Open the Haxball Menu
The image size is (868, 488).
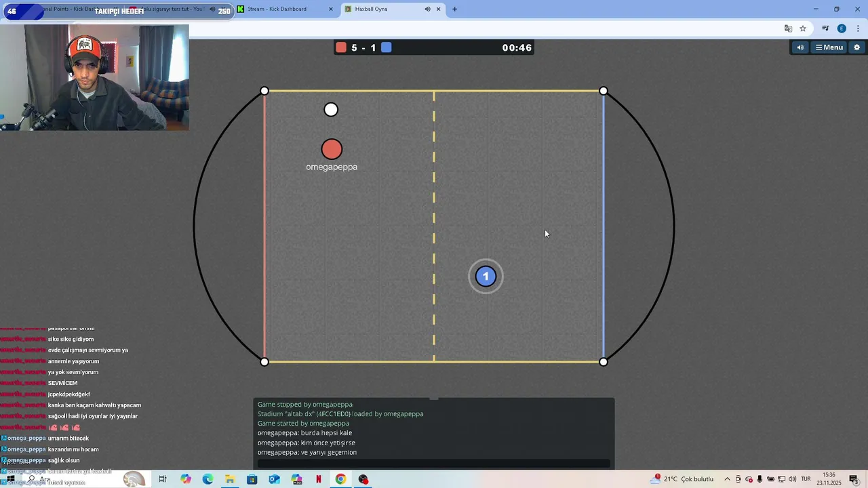(829, 47)
